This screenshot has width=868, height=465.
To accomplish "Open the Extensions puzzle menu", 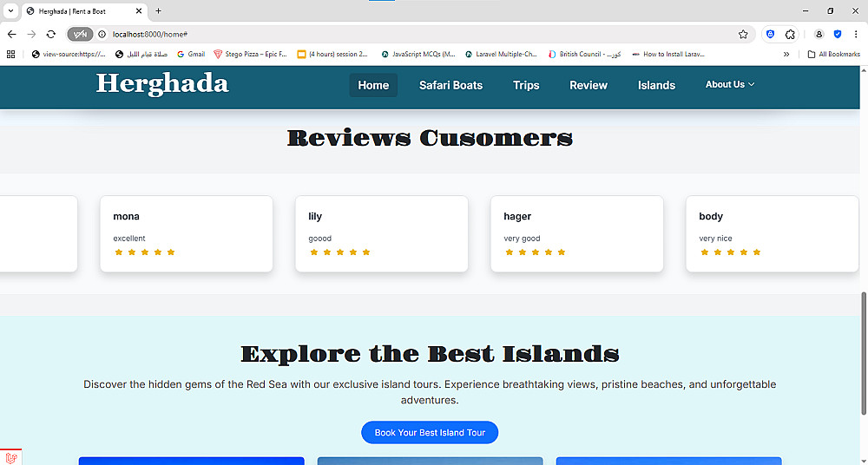I will pyautogui.click(x=790, y=35).
